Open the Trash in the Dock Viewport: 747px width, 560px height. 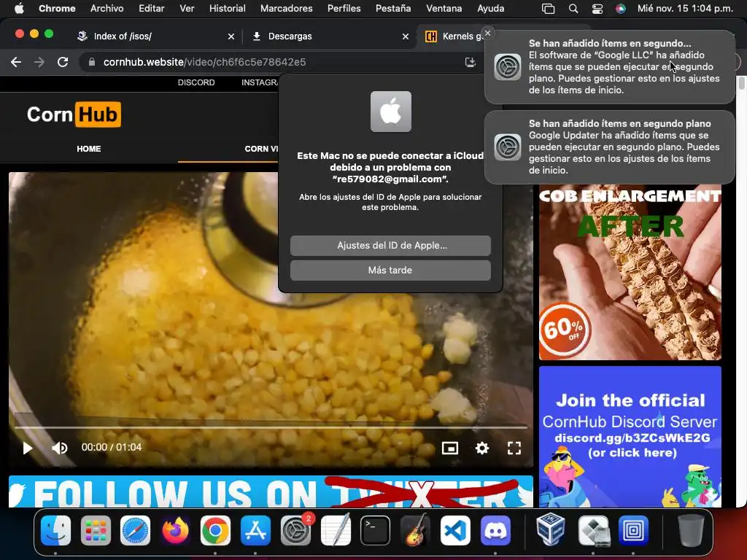[691, 530]
